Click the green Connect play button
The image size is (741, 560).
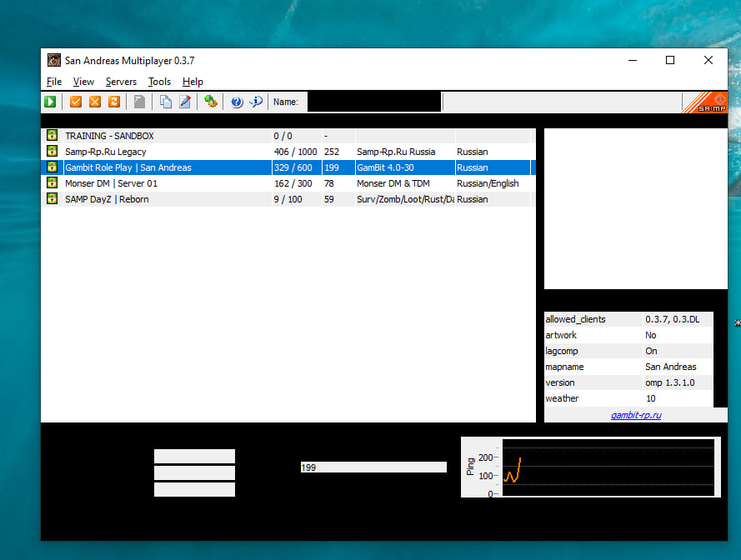[51, 102]
